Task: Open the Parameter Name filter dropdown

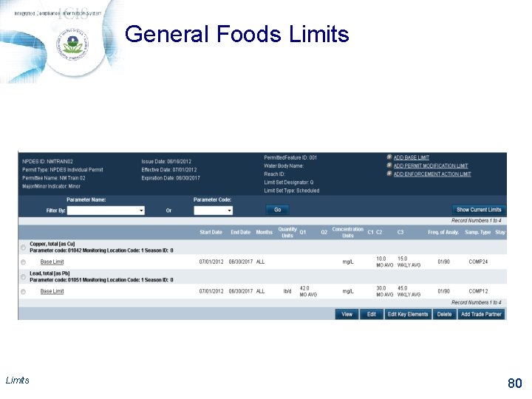Action: point(106,211)
